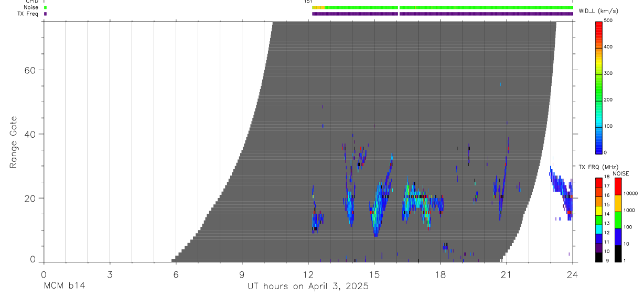Pick the purple 10–11 MHz swatch in TX FRQ legend
Screen dimensions: 644x297
click(x=599, y=247)
